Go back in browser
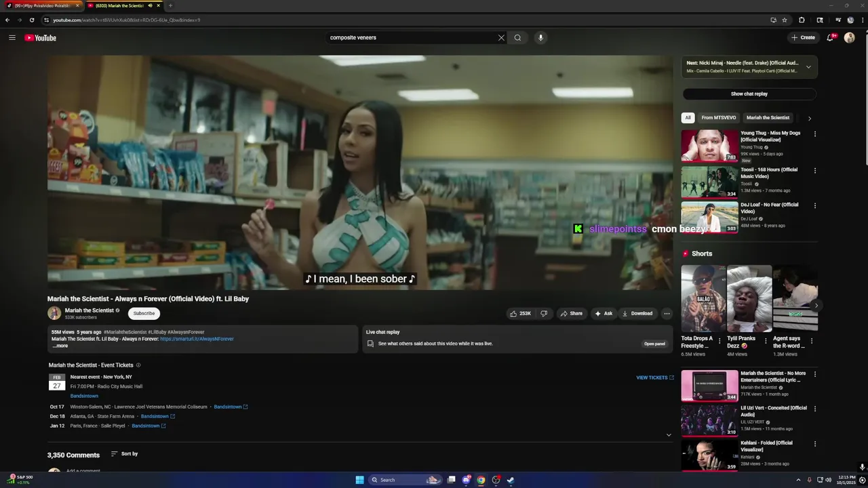Screen dimensions: 868x488 (x=7, y=20)
